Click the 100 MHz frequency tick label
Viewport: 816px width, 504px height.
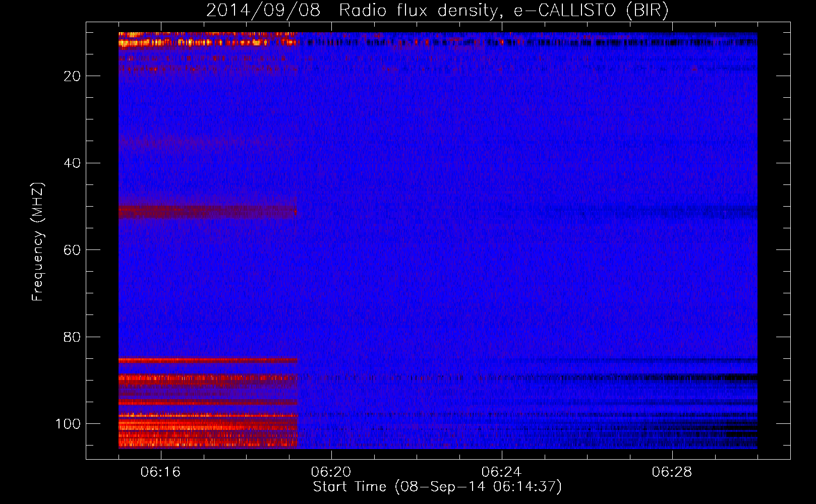[x=68, y=424]
